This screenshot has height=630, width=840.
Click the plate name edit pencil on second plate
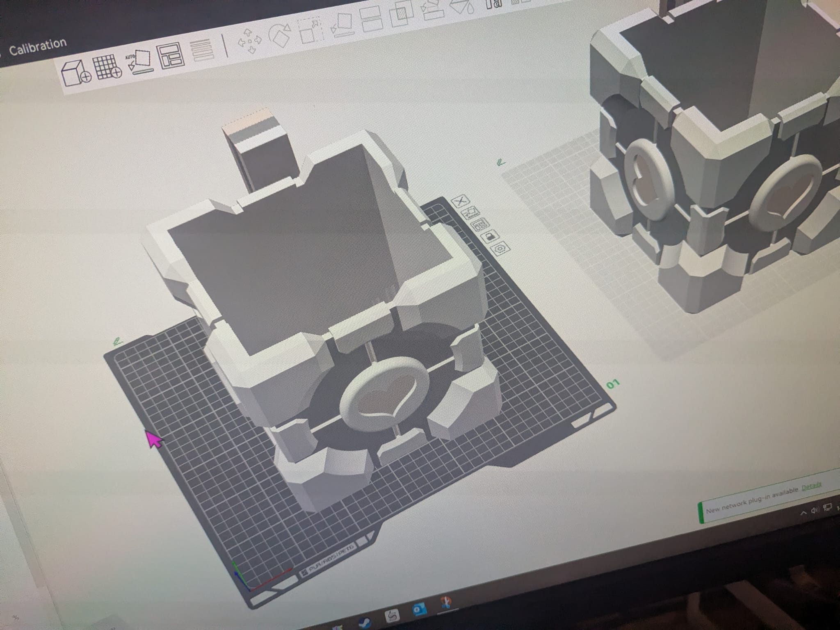[x=501, y=162]
